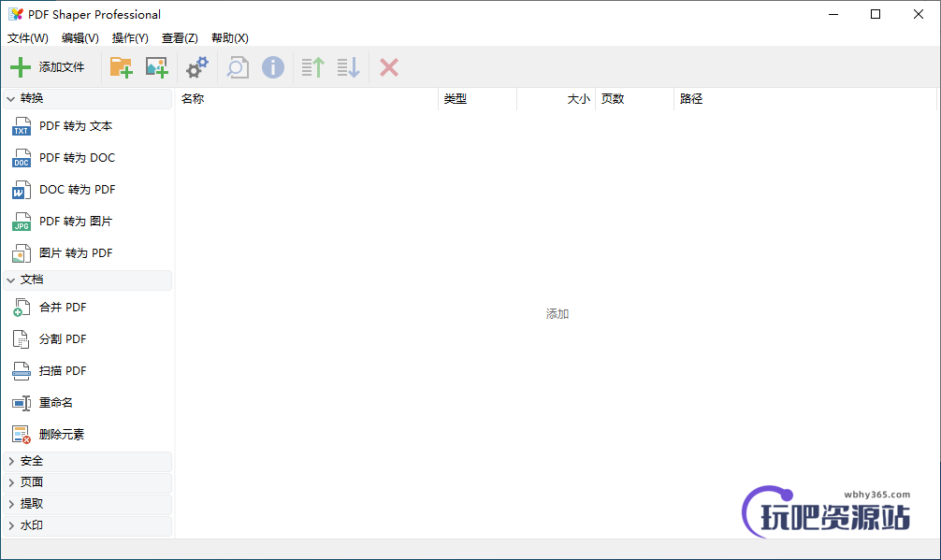
Task: Open the 编辑(V) menu
Action: tap(80, 37)
